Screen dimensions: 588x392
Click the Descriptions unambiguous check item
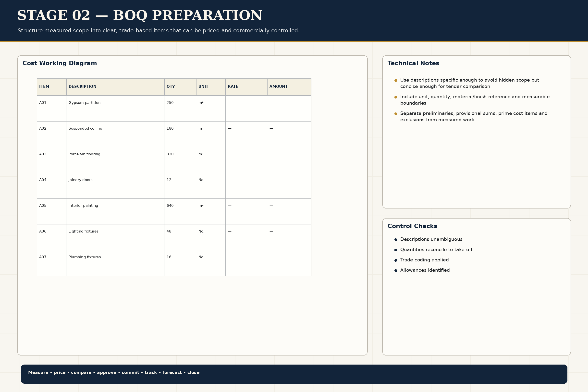pos(431,240)
